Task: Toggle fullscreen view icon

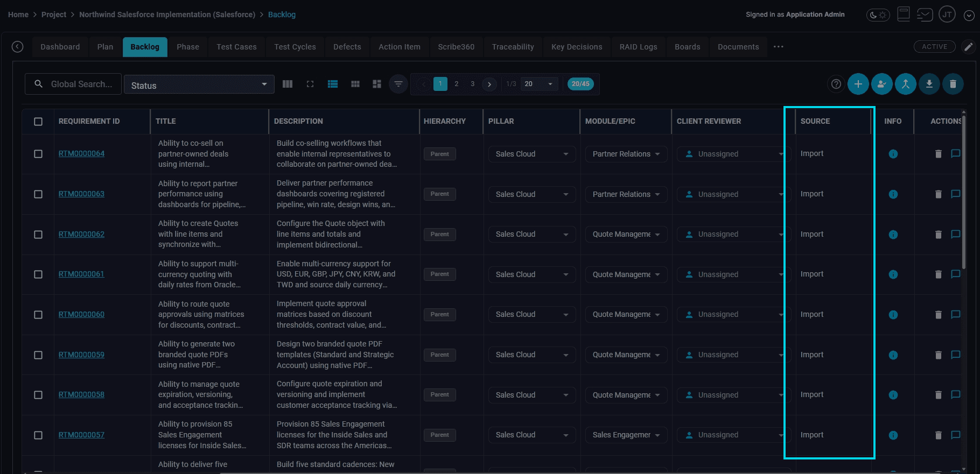Action: coord(310,84)
